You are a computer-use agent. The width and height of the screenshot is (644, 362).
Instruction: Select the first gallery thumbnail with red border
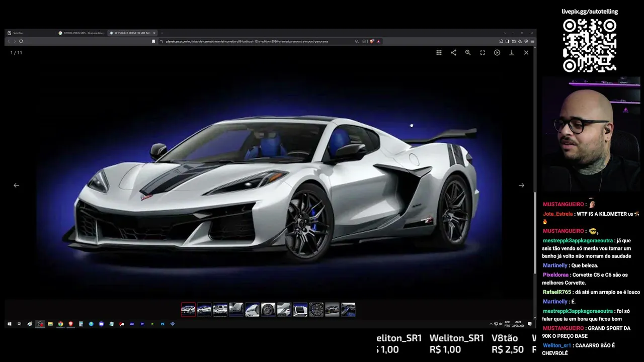tap(188, 310)
